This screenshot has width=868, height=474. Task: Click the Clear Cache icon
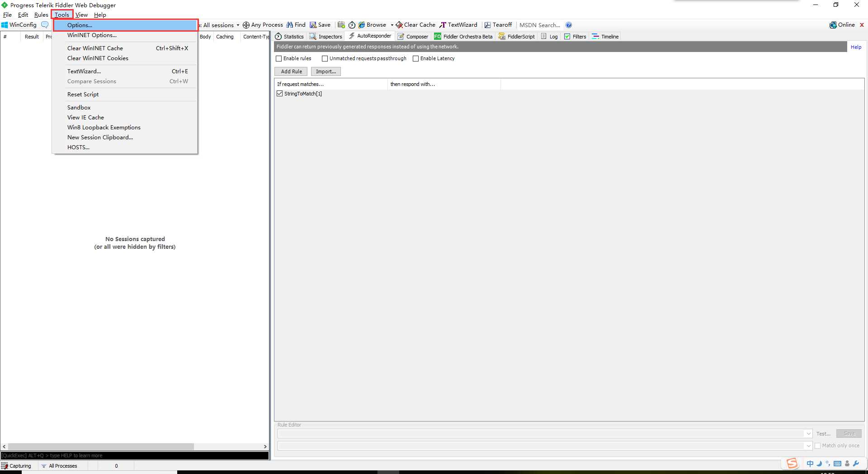(x=399, y=25)
